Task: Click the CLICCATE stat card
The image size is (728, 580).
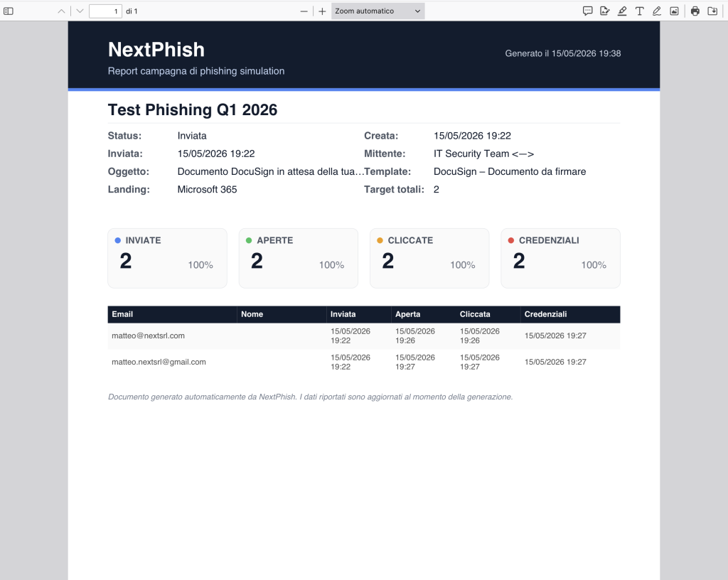Action: pos(429,258)
